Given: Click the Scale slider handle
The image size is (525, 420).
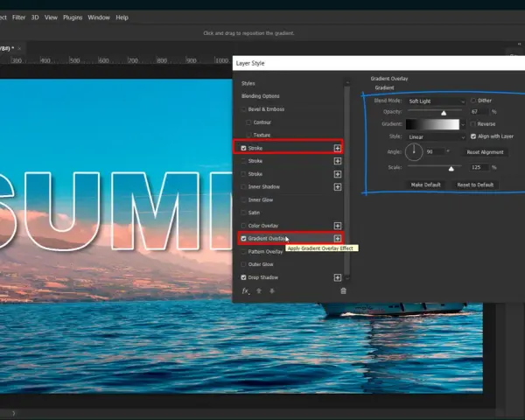Looking at the screenshot, I should (x=451, y=169).
